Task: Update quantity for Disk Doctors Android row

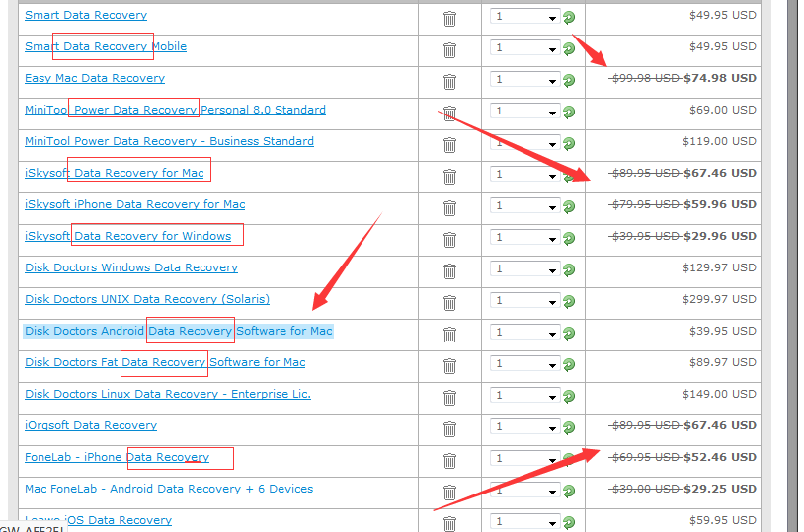Action: pyautogui.click(x=569, y=334)
